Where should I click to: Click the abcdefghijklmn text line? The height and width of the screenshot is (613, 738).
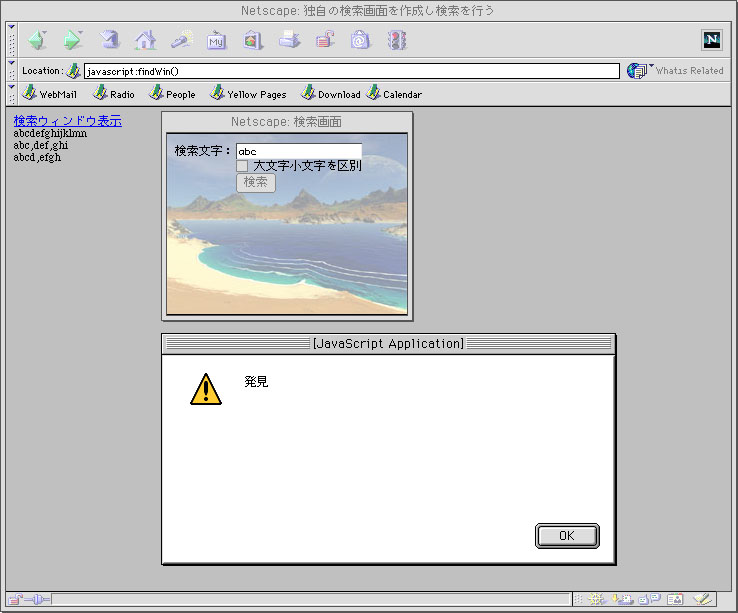tap(50, 133)
